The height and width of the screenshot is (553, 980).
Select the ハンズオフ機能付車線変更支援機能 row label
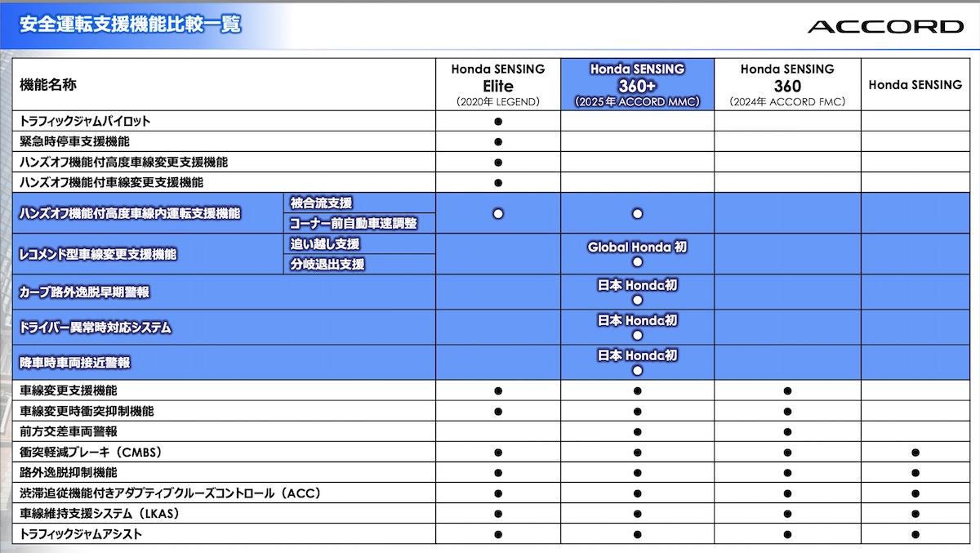tap(111, 182)
